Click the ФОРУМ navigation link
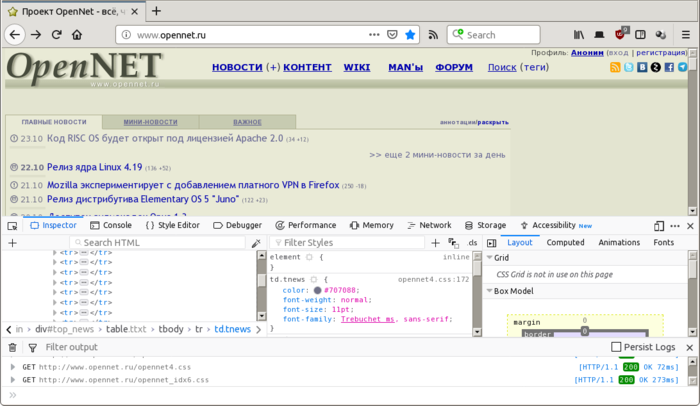The height and width of the screenshot is (406, 700). tap(454, 67)
